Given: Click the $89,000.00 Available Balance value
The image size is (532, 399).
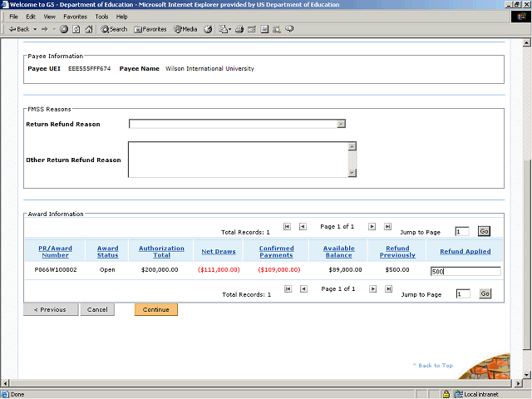Looking at the screenshot, I should (x=345, y=270).
